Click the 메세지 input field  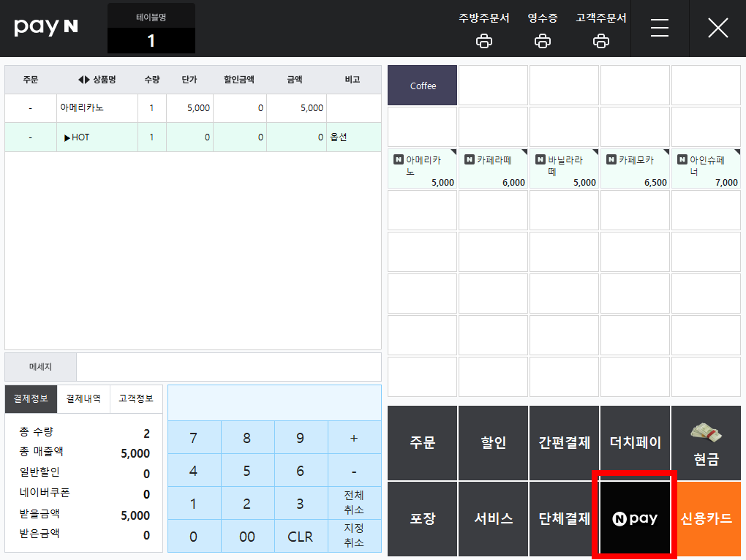pyautogui.click(x=229, y=366)
